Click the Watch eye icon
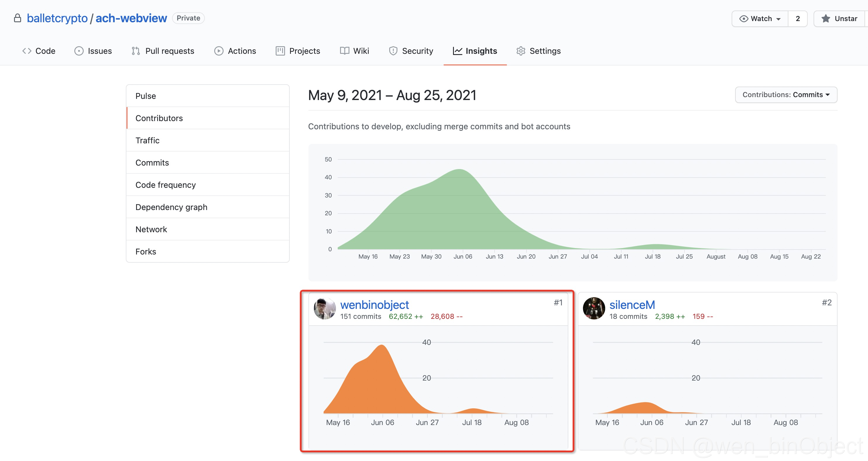This screenshot has height=461, width=868. point(743,18)
